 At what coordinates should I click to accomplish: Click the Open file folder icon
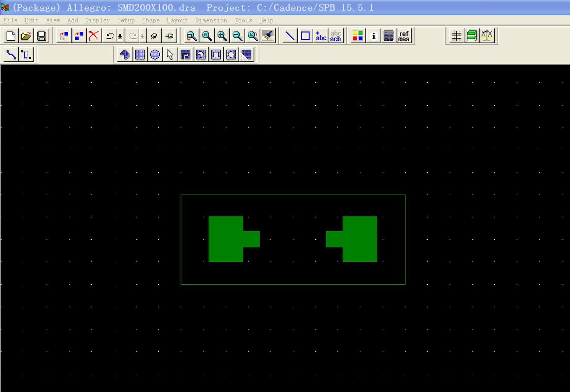26,36
